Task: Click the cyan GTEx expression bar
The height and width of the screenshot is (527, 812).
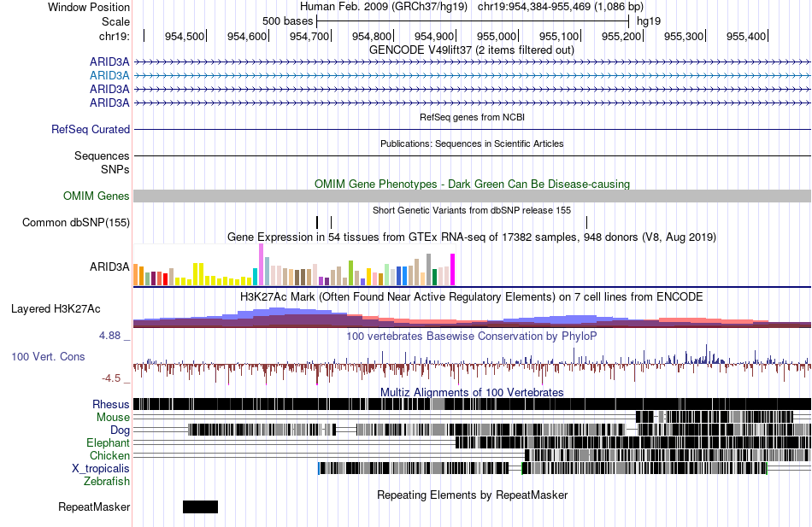Action: tap(255, 277)
